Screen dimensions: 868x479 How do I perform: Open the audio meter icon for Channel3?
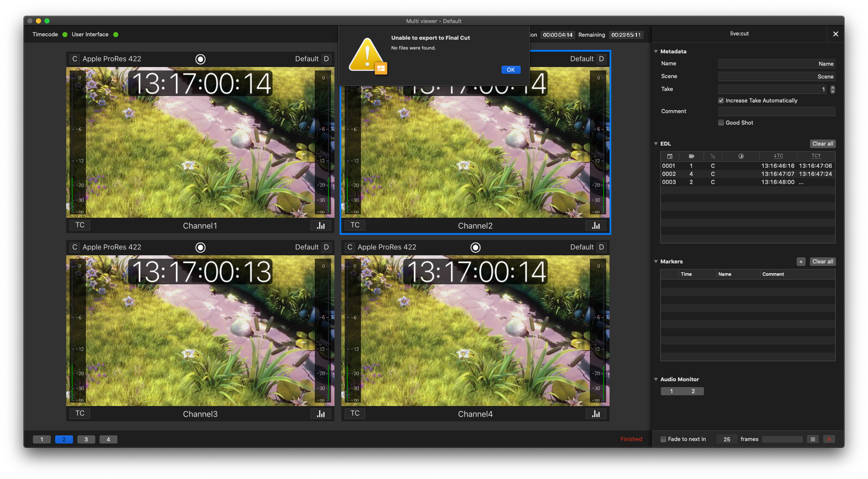point(321,414)
